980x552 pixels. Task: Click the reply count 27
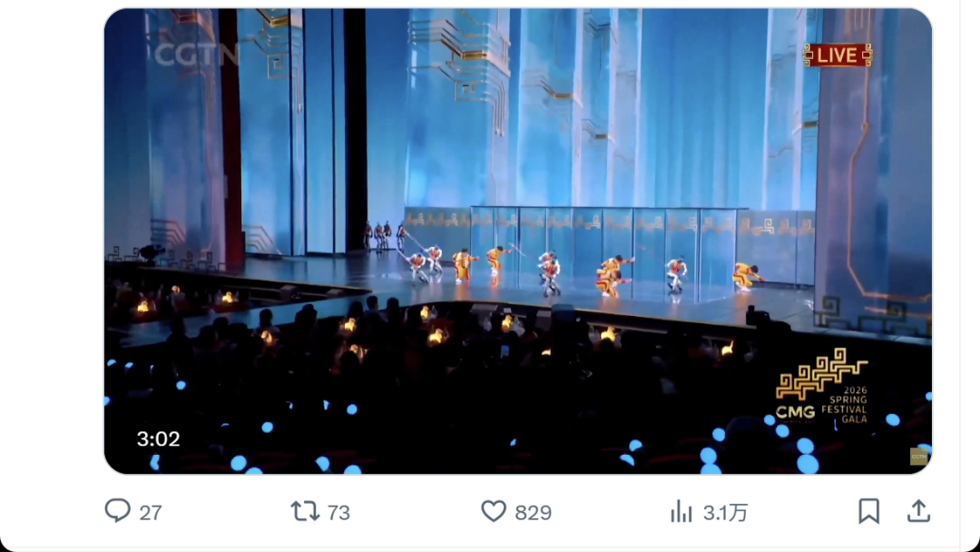[x=151, y=513]
